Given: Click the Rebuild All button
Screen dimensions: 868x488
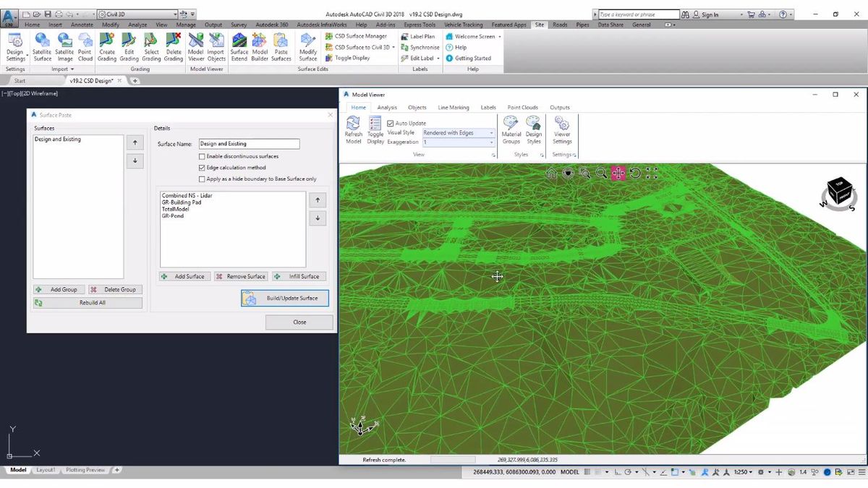Looking at the screenshot, I should click(x=88, y=302).
